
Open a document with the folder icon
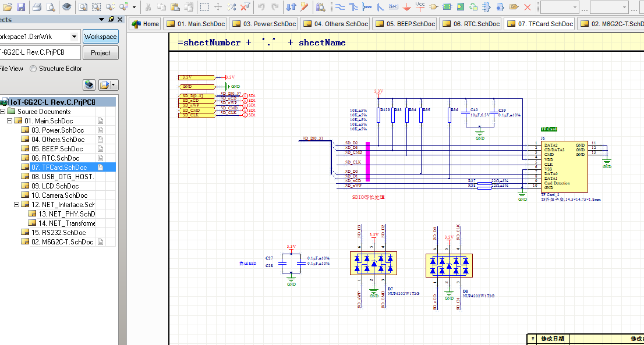coord(8,6)
